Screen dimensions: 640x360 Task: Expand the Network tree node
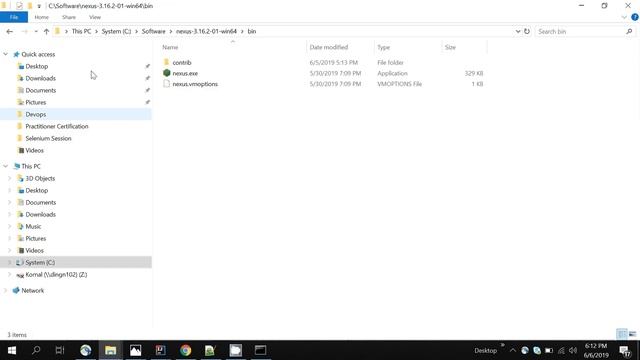5,291
